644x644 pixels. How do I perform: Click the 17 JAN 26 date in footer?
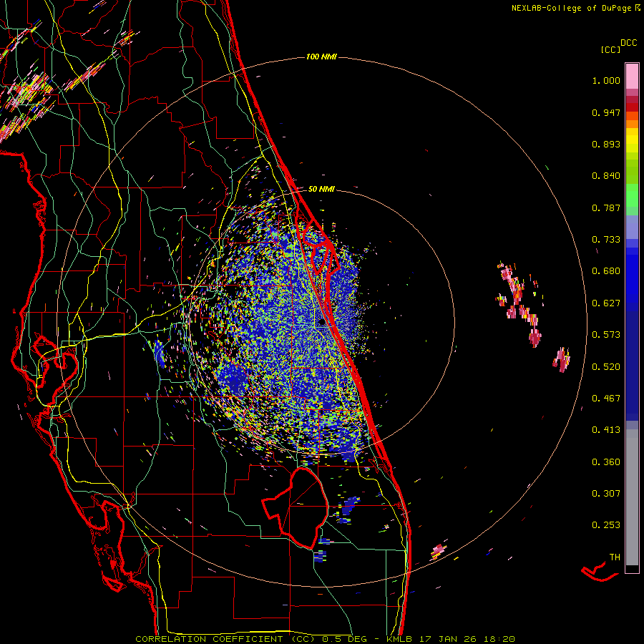447,639
